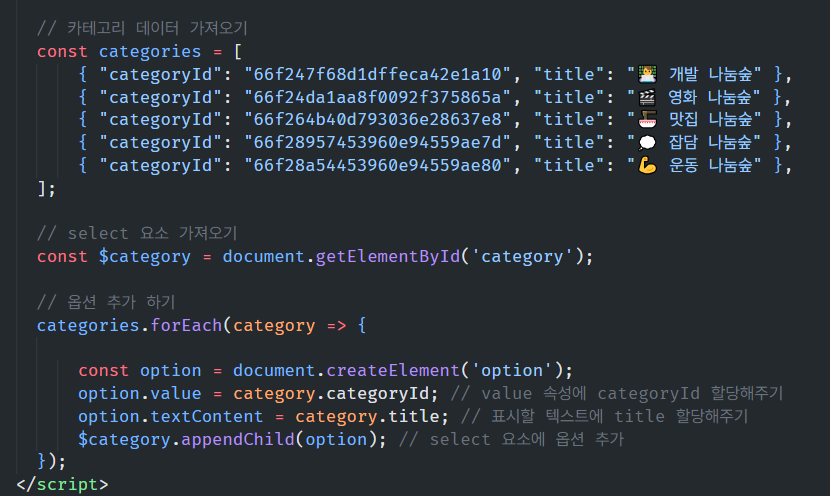Click the closing '});' of forEach
This screenshot has height=496, width=830.
(x=51, y=461)
